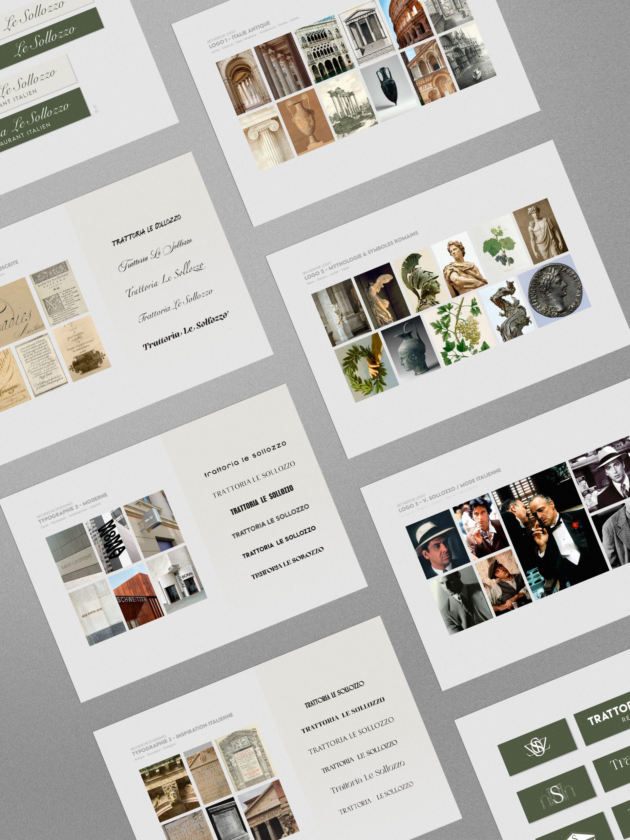Screen dimensions: 630x840
Task: Select lowercase 'trattoria le sollozzo' type sample
Action: pos(245,459)
